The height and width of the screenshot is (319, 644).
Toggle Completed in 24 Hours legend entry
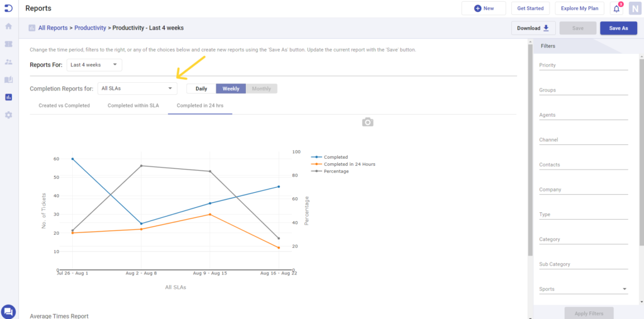tap(343, 164)
